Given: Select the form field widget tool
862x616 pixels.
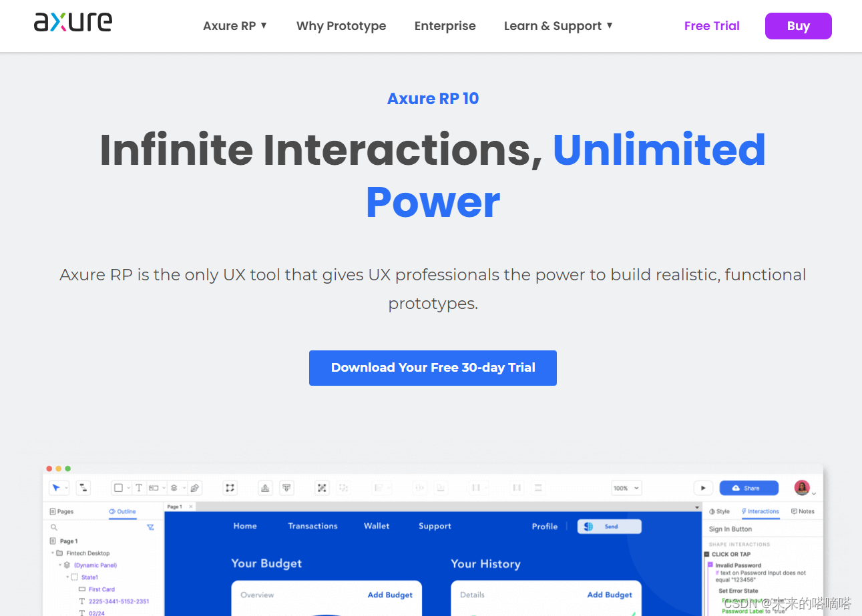Looking at the screenshot, I should 154,488.
